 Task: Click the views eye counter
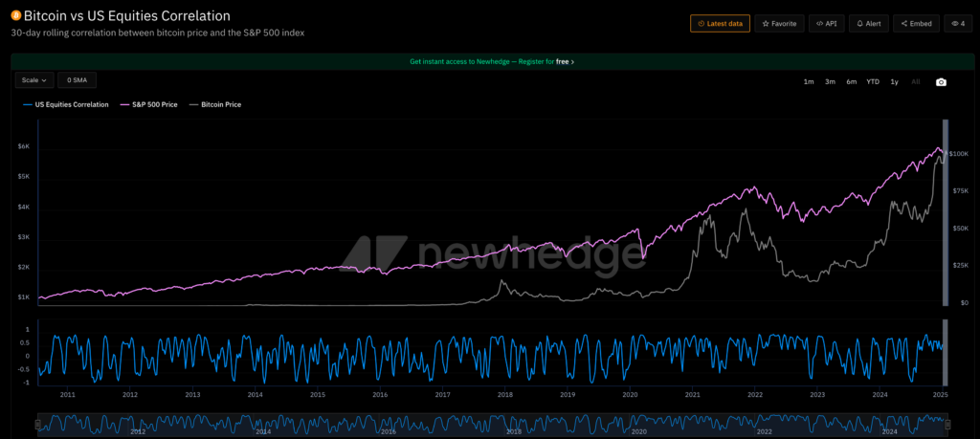(958, 24)
